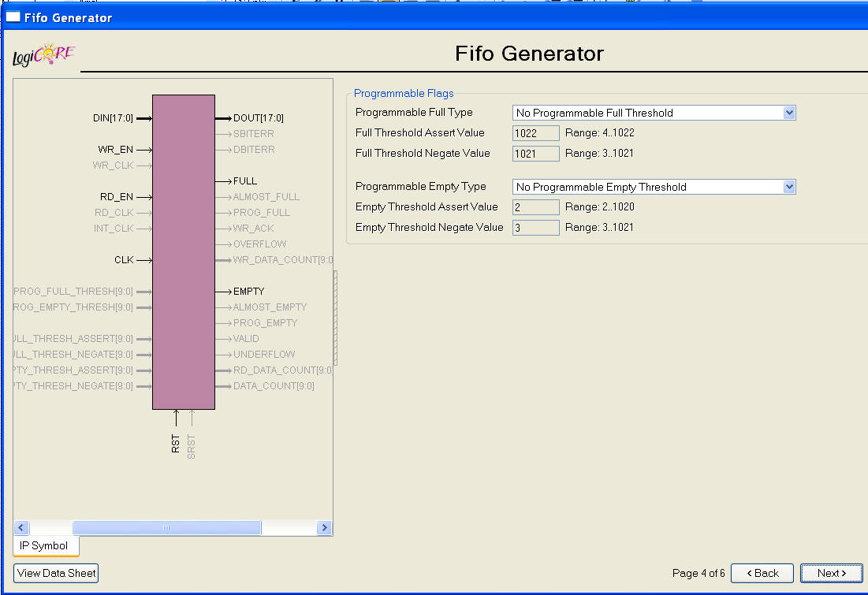Click the ALMOST_EMPTY output label
The image size is (868, 595).
[x=270, y=307]
